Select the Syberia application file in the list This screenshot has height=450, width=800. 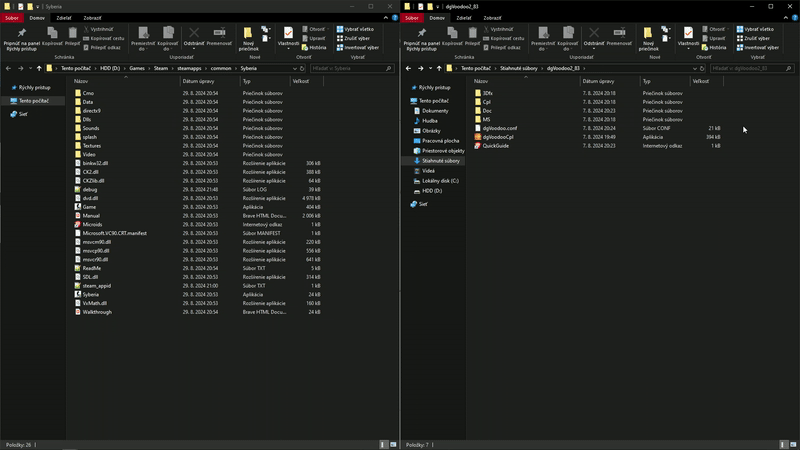click(x=91, y=295)
